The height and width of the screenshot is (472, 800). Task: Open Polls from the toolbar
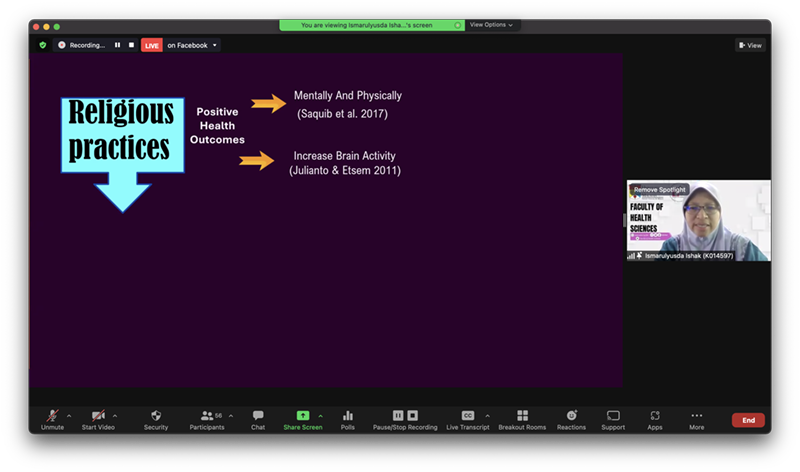click(x=348, y=416)
